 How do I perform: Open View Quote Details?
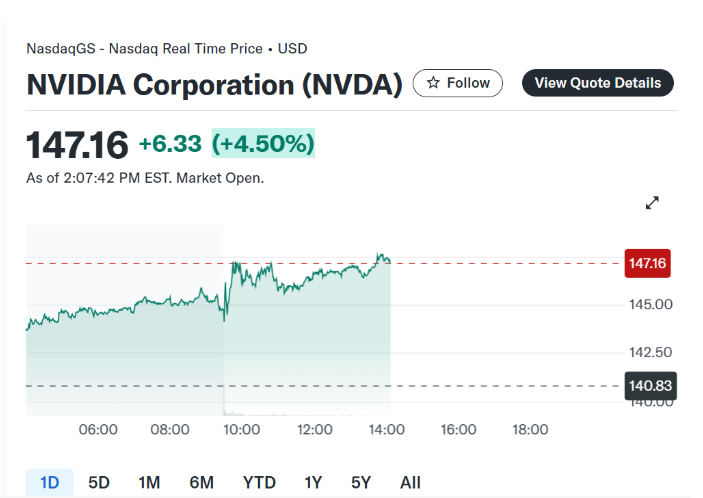click(598, 83)
